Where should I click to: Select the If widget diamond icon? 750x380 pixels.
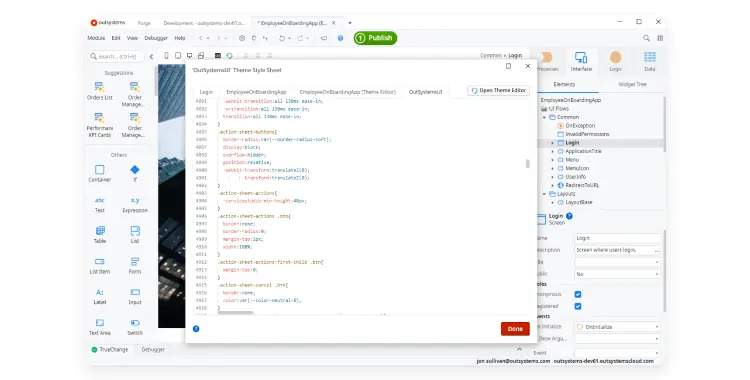pos(135,169)
